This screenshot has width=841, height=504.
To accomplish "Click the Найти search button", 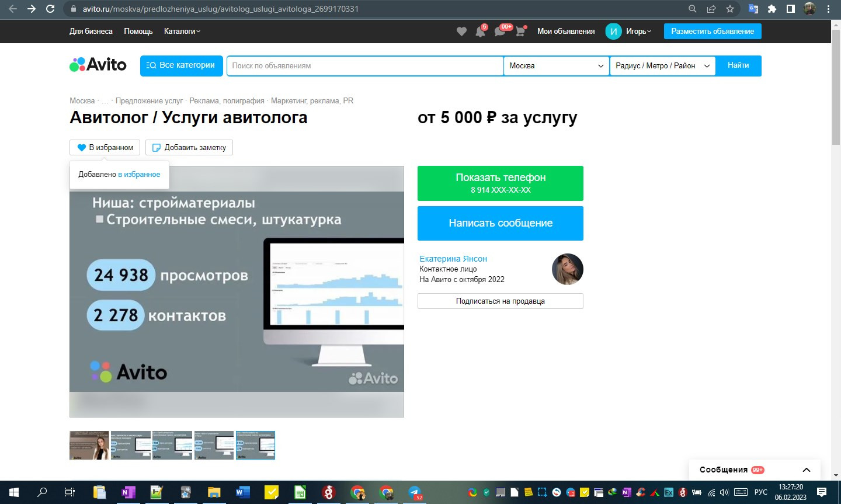I will click(738, 65).
